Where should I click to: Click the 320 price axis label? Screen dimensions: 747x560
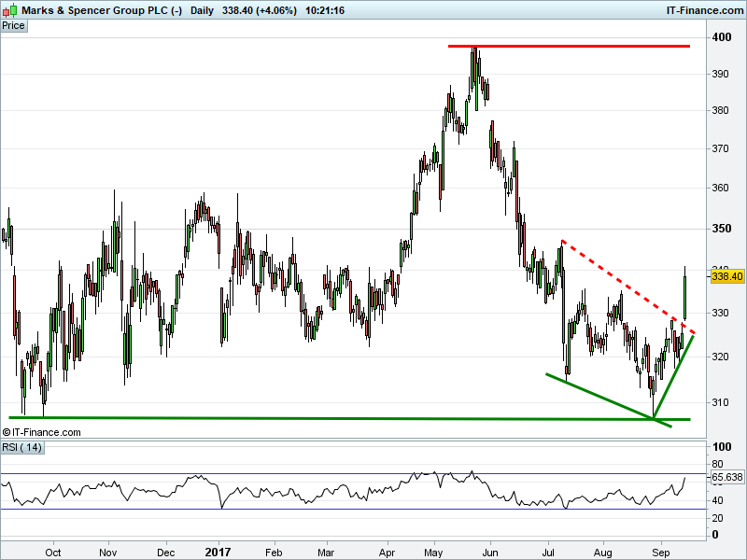[x=720, y=357]
